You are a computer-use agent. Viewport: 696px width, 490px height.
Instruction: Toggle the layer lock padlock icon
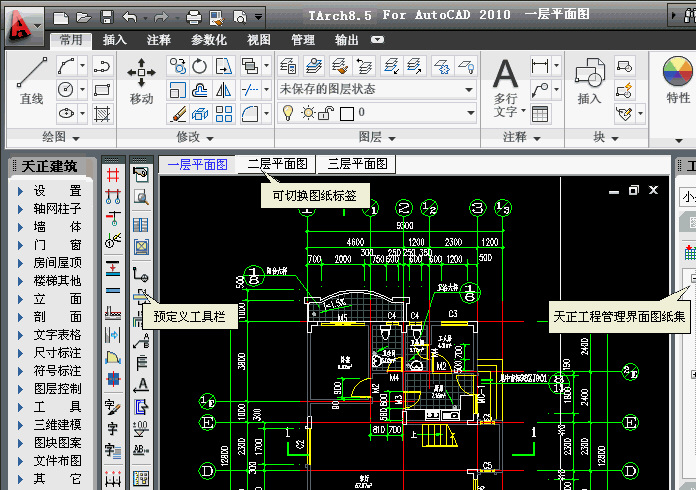327,113
